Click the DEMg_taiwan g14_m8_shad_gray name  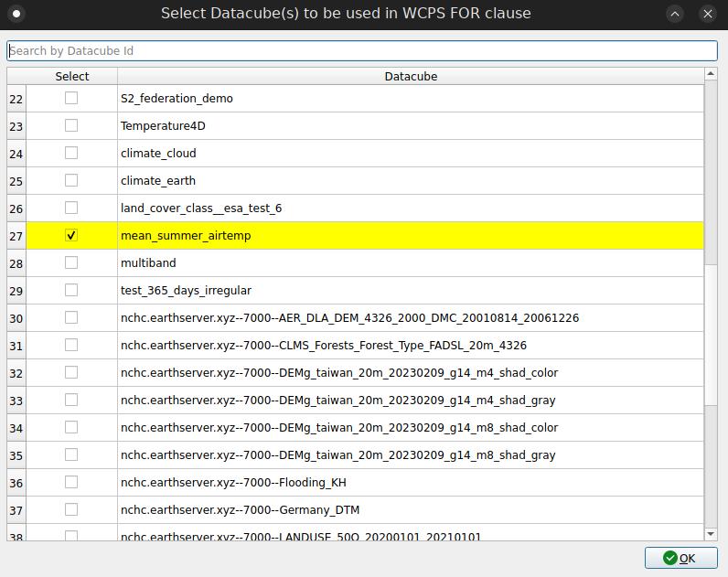pos(338,454)
